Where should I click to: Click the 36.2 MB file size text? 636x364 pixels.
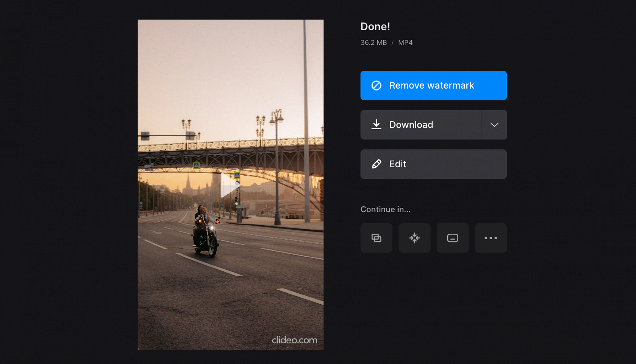(x=373, y=43)
